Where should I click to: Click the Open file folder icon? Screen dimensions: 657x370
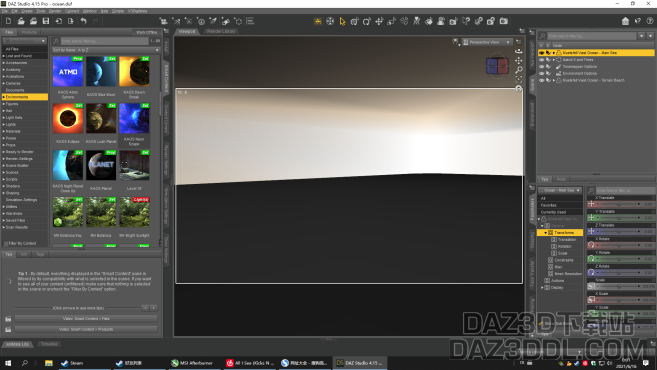21,21
